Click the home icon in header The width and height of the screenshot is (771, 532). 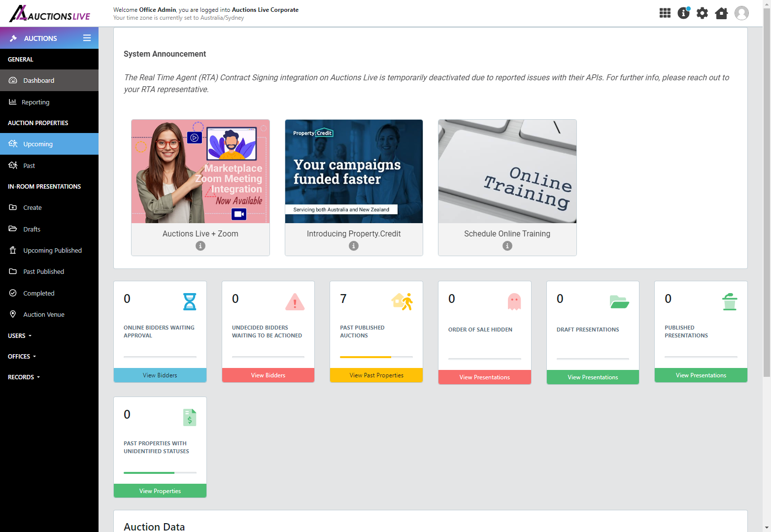[721, 13]
